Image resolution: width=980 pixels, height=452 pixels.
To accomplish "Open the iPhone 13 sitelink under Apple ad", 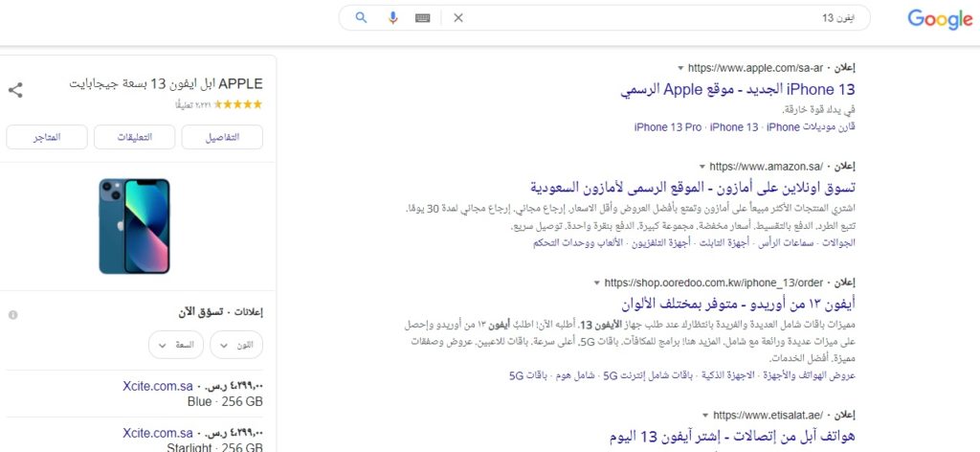I will [734, 127].
